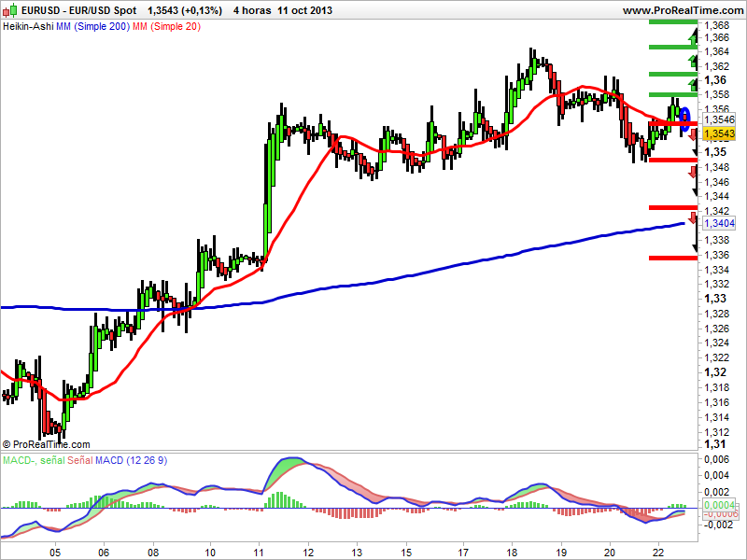Image resolution: width=747 pixels, height=560 pixels.
Task: Click the 1,33 price axis label
Action: [716, 299]
